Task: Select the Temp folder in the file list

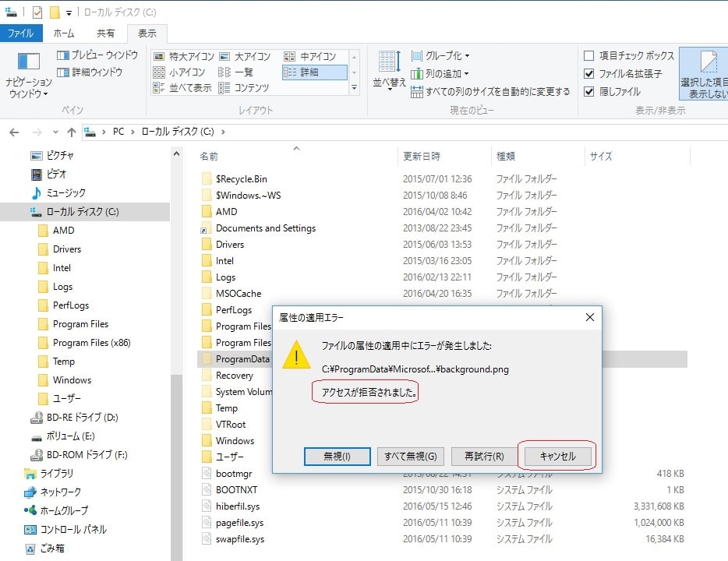Action: coord(225,408)
